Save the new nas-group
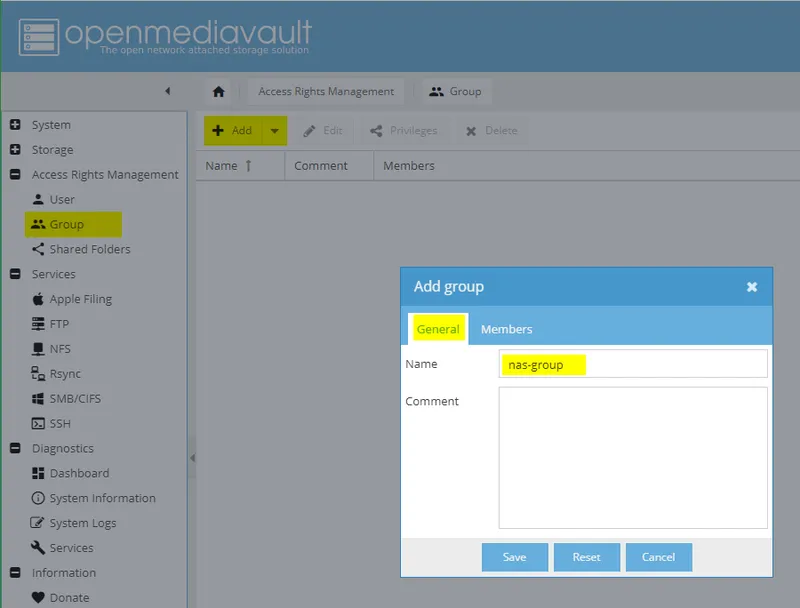Viewport: 800px width, 608px height. coord(514,557)
